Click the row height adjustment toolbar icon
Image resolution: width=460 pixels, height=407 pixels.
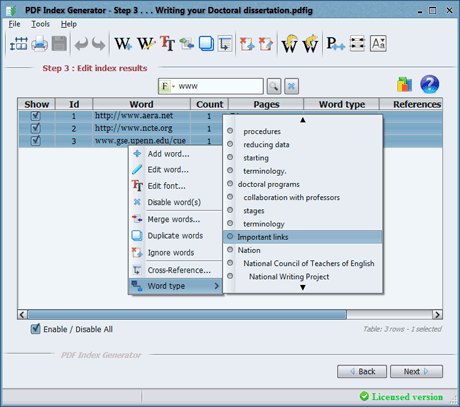click(x=18, y=44)
